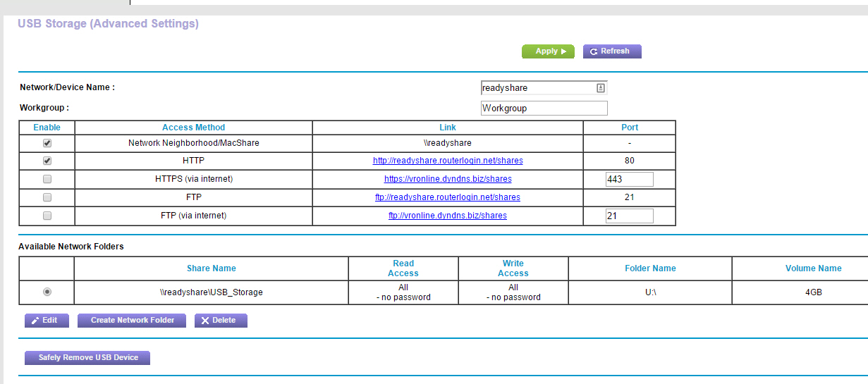Uncheck Network Neighborhood/MacShare enable box
Image resolution: width=868 pixels, height=384 pixels.
(47, 143)
